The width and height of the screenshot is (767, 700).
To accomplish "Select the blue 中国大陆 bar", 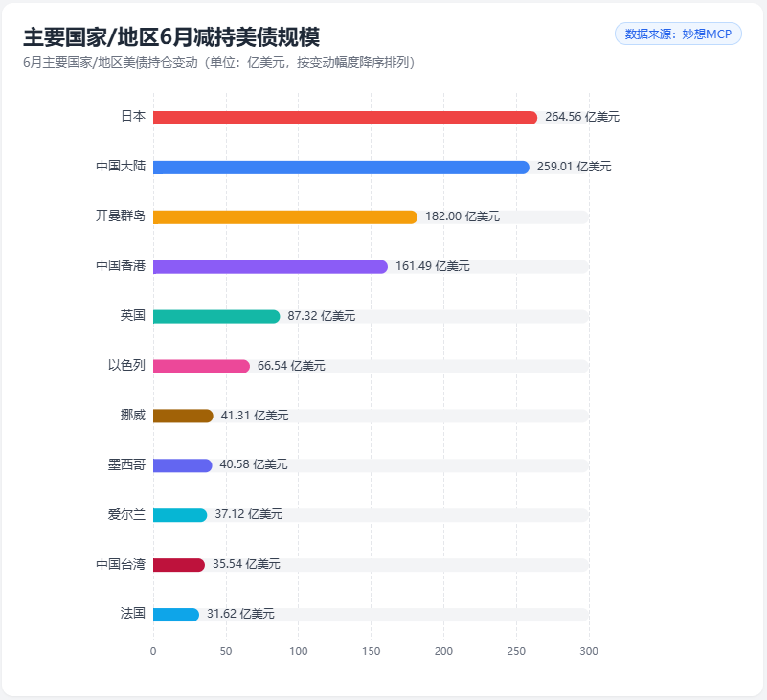I will coord(341,168).
